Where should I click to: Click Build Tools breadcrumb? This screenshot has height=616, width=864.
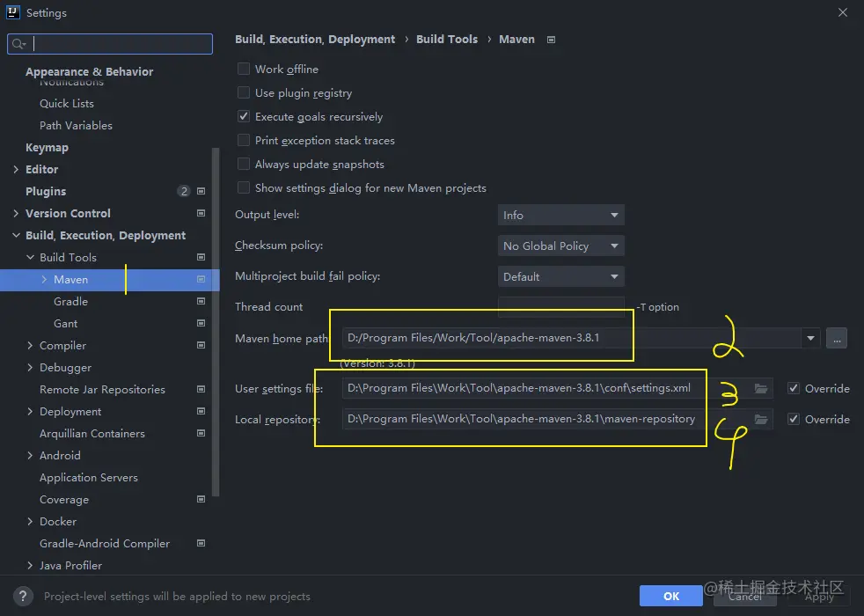[x=447, y=39]
